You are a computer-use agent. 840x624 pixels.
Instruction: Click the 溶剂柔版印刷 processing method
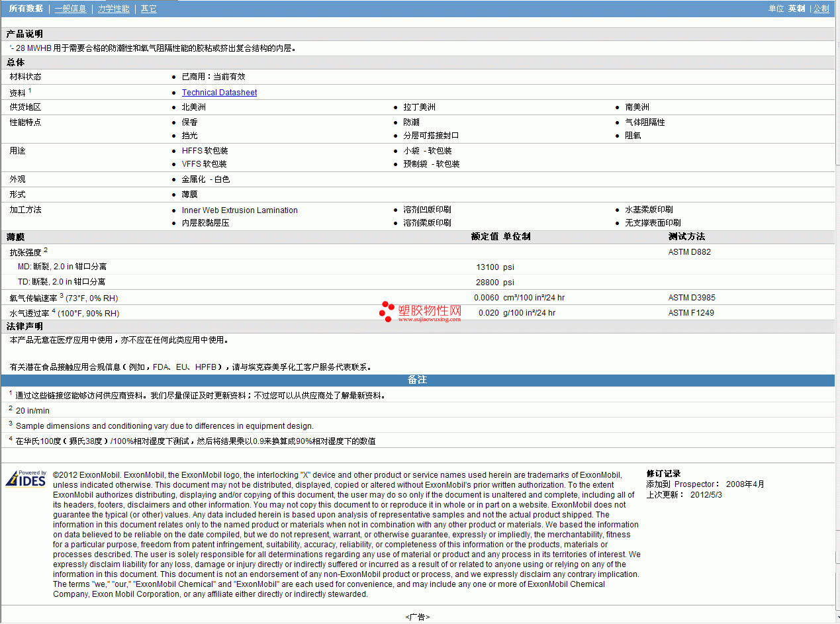pyautogui.click(x=428, y=223)
